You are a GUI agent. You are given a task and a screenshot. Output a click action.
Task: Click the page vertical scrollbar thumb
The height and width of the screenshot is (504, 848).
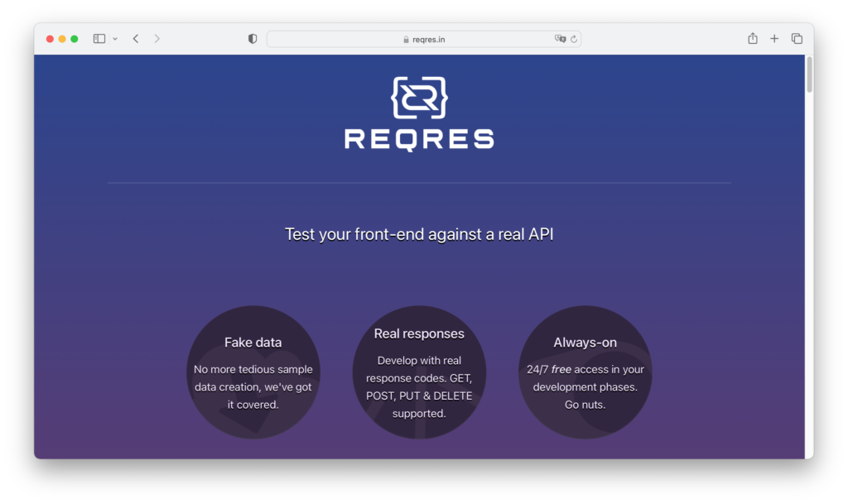(810, 74)
